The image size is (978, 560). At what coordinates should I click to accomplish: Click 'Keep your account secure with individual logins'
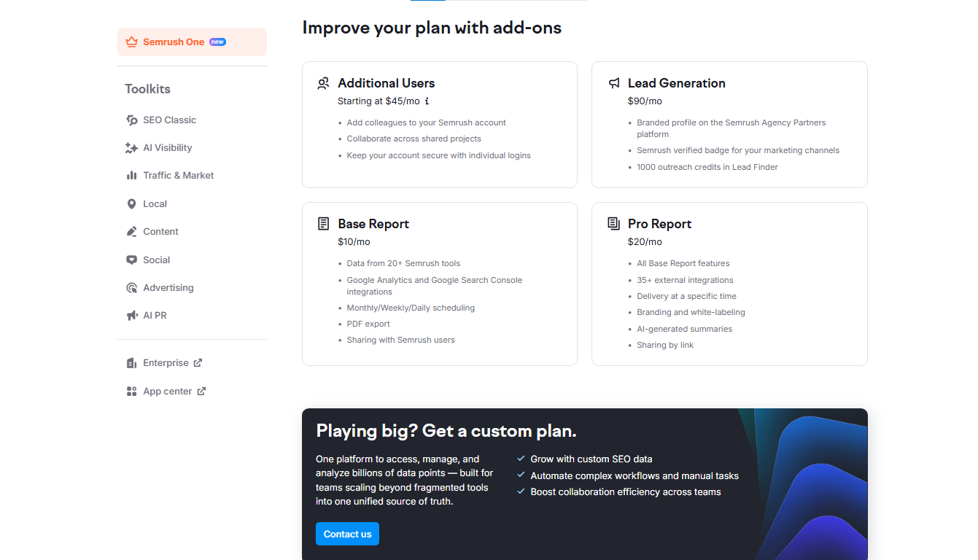point(438,155)
